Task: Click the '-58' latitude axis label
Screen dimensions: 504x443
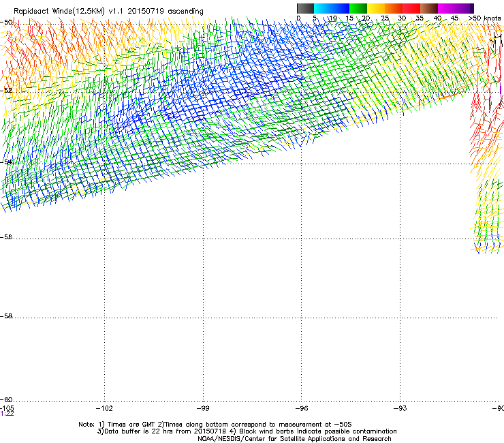Action: click(x=6, y=316)
